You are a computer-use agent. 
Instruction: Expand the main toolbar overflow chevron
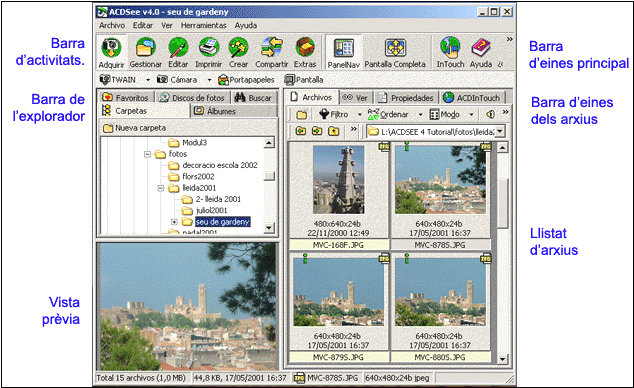509,39
